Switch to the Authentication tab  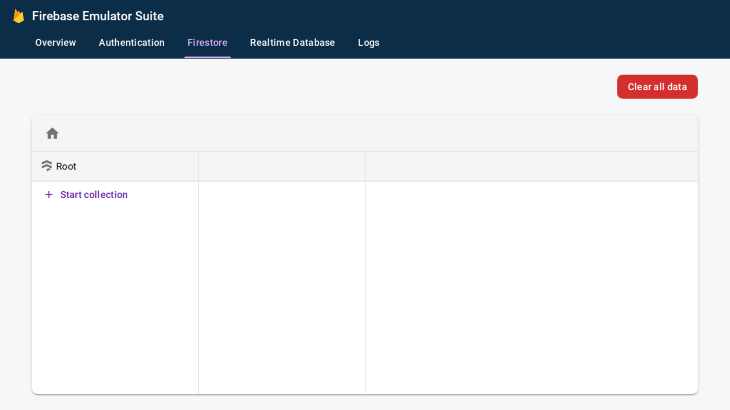coord(132,43)
